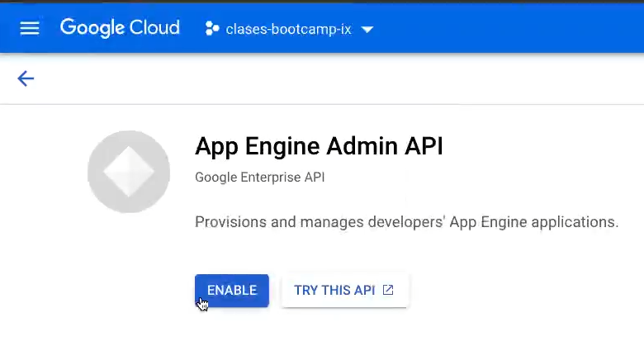Image resolution: width=644 pixels, height=346 pixels.
Task: Open the hamburger navigation menu
Action: pos(30,28)
